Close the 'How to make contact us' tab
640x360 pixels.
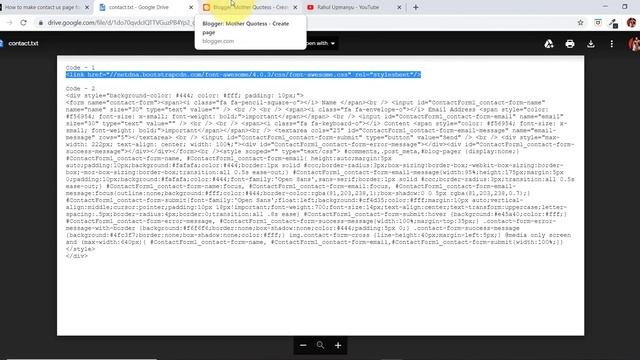coord(87,7)
